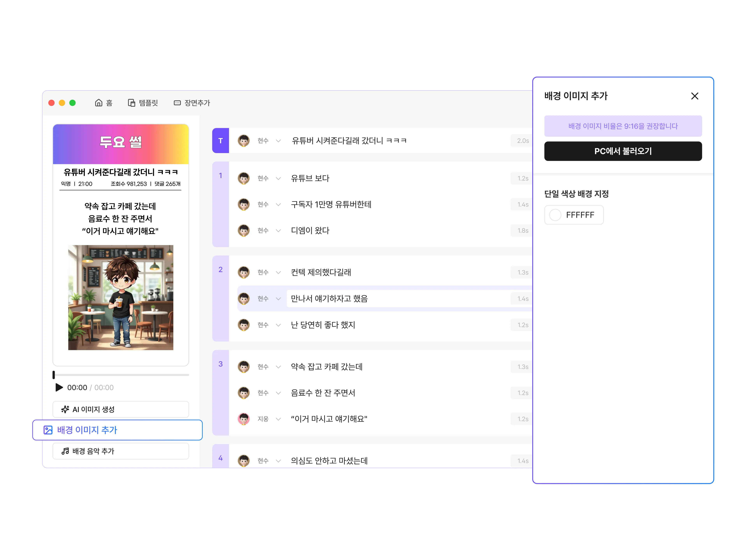747x560 pixels.
Task: Click the AI 이미지 생성 sparkle icon
Action: (65, 409)
